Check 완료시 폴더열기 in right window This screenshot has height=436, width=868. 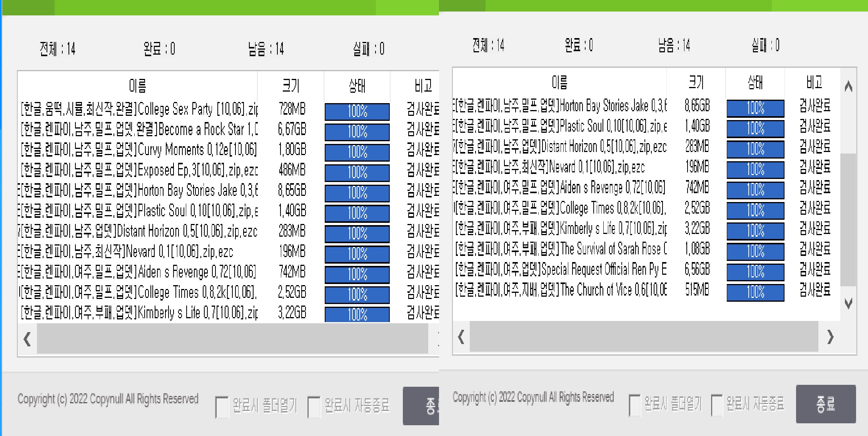coord(634,405)
